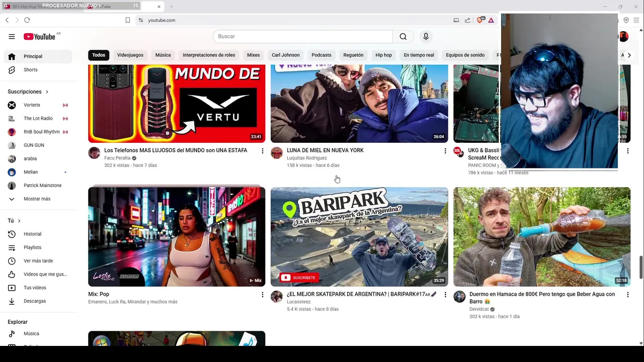644x362 pixels.
Task: Click the share page icon in address bar
Action: click(x=467, y=20)
